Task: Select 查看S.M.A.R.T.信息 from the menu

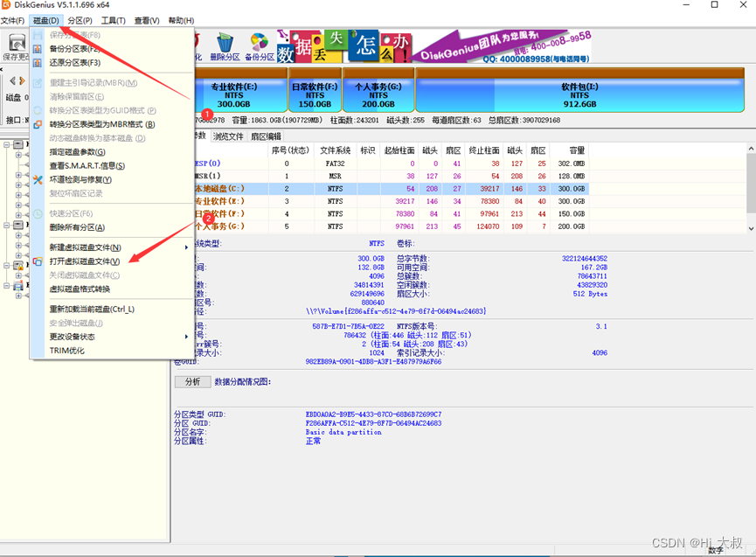Action: tap(87, 165)
